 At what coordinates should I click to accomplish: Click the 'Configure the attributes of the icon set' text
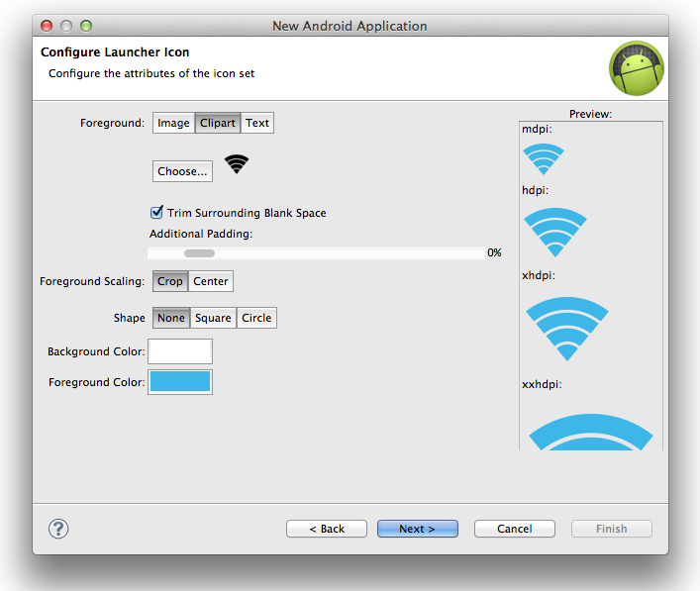pyautogui.click(x=151, y=73)
